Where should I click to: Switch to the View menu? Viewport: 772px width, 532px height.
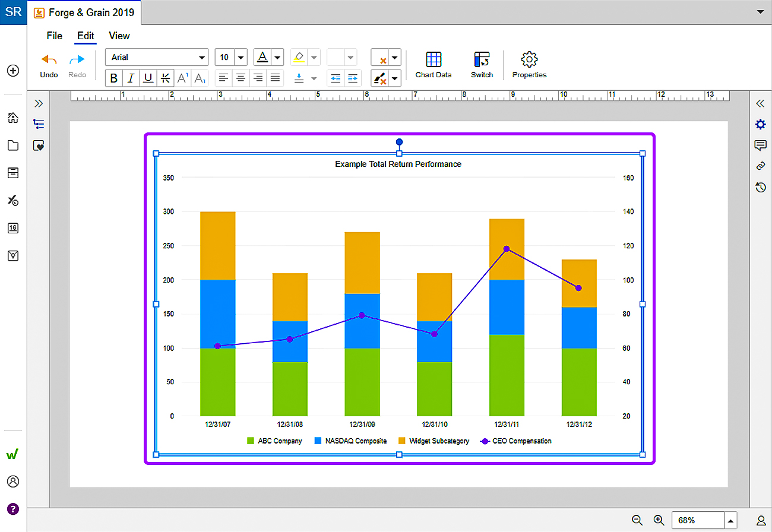[x=119, y=36]
